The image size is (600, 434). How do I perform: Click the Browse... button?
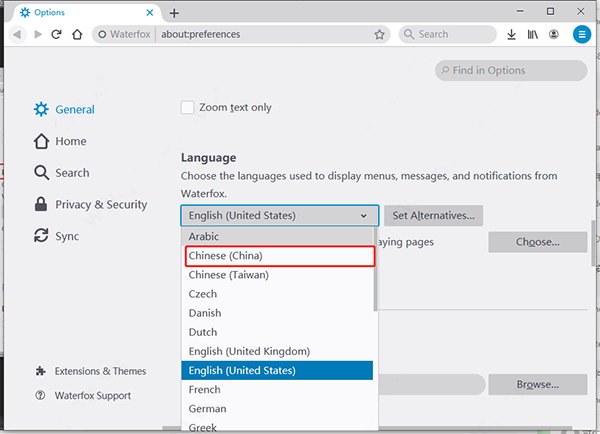click(538, 384)
